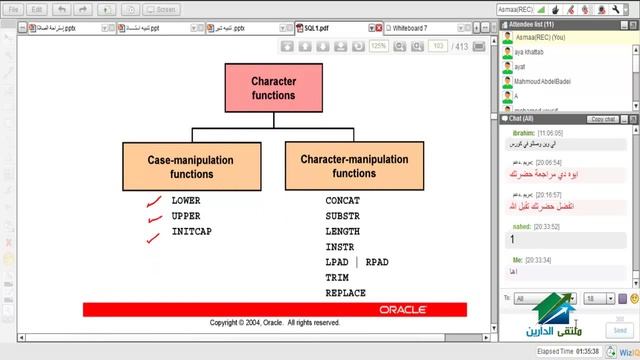
Task: Open the chat font size dropdown
Action: [599, 299]
